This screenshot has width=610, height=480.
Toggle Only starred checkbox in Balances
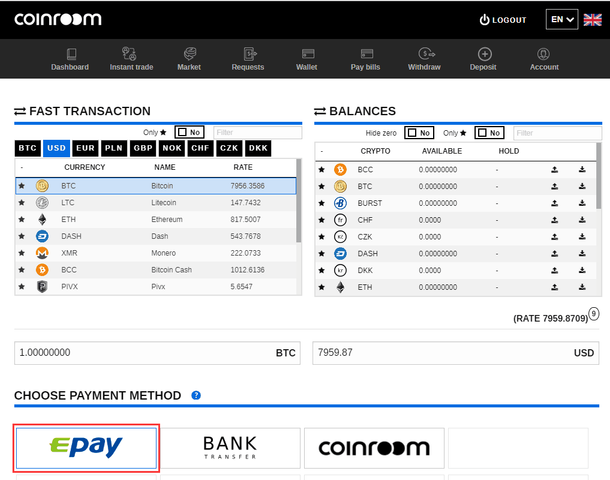click(482, 133)
